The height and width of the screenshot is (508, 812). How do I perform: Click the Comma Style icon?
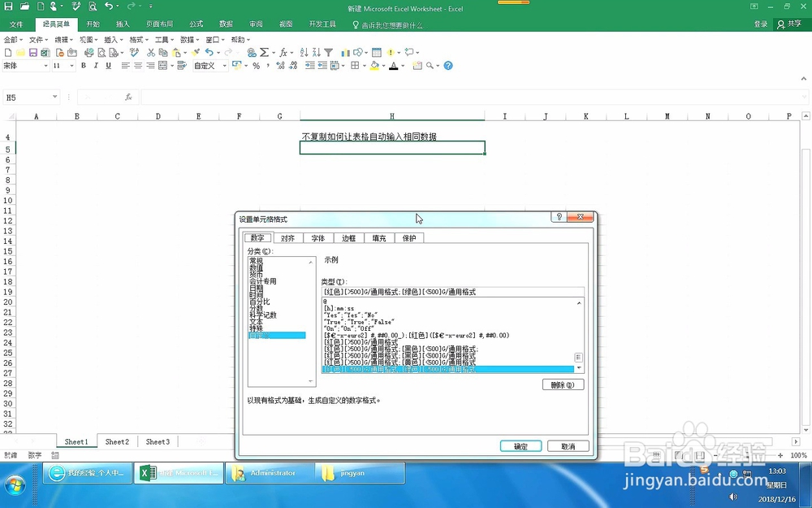268,66
